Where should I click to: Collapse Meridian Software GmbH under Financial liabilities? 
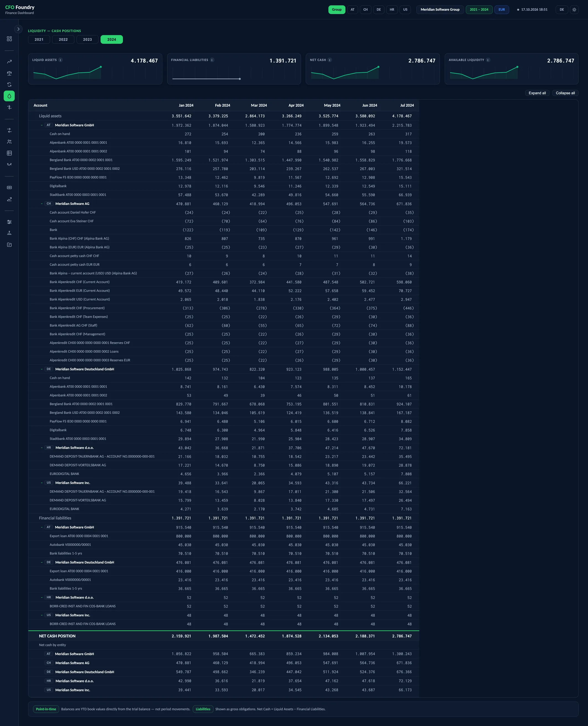pos(42,527)
